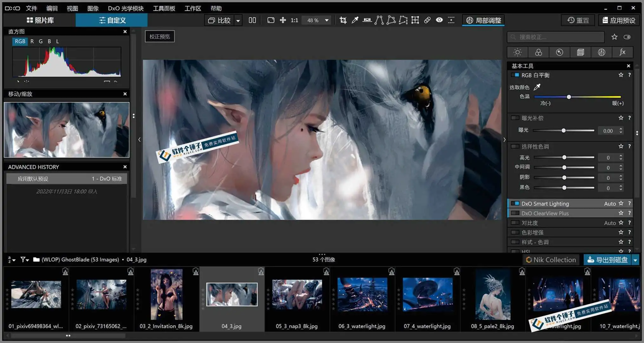Select the Horizon straighten tool
This screenshot has width=644, height=343.
[x=367, y=20]
